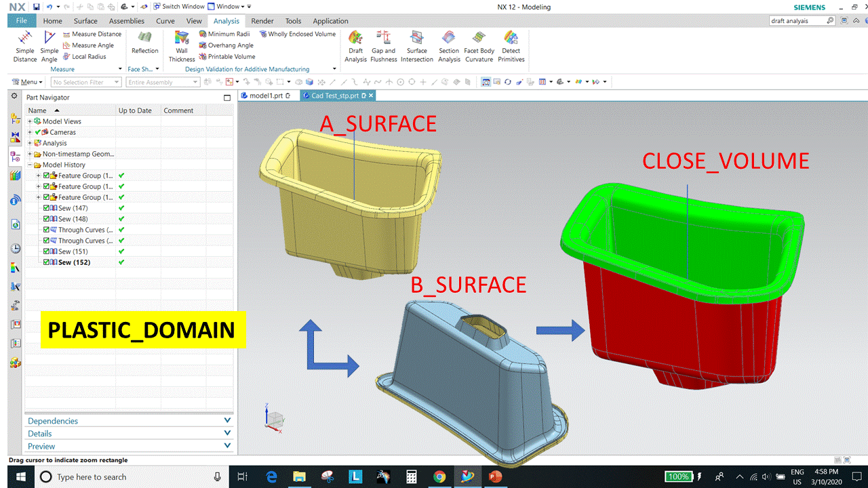Open the Wall Thickness analysis

(x=181, y=45)
